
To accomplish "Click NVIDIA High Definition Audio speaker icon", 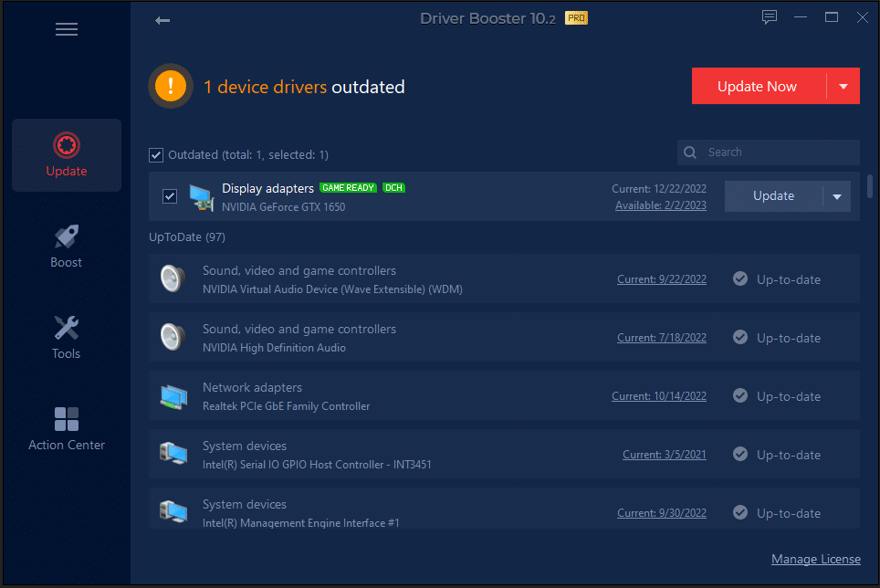I will pyautogui.click(x=173, y=337).
